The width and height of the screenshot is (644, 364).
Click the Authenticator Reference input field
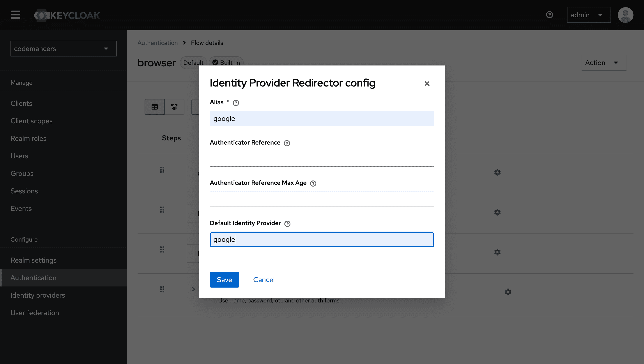322,159
